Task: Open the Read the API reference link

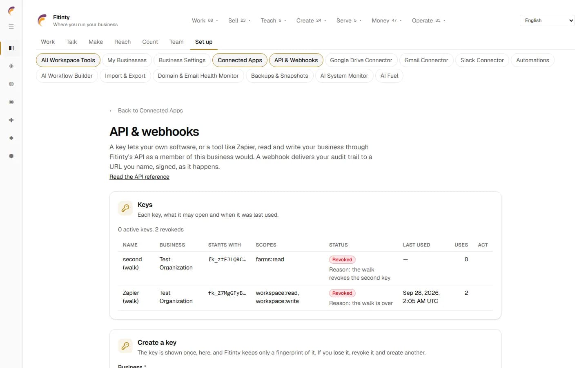Action: [x=139, y=177]
